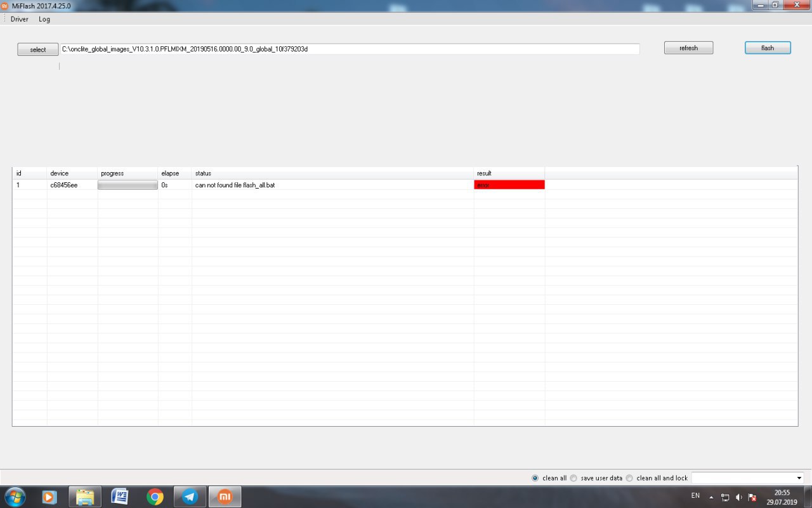812x508 pixels.
Task: Click the 'progress' column header
Action: pyautogui.click(x=128, y=173)
